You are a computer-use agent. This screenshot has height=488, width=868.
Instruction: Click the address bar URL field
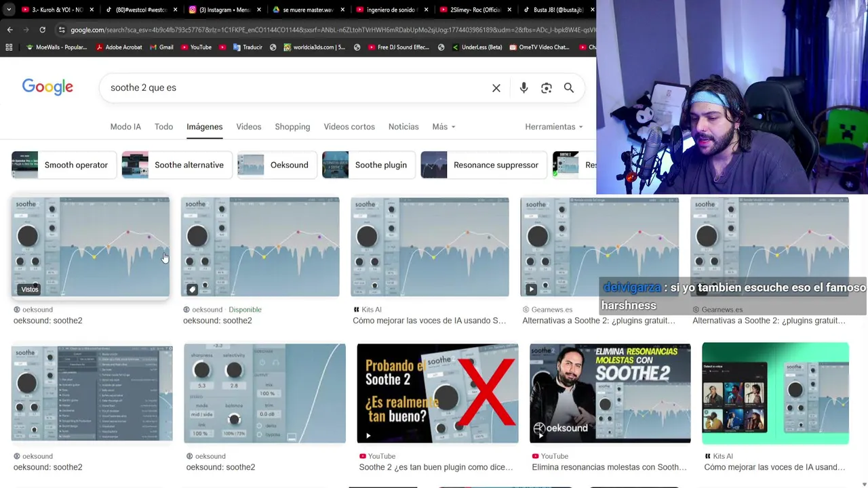[x=331, y=30]
